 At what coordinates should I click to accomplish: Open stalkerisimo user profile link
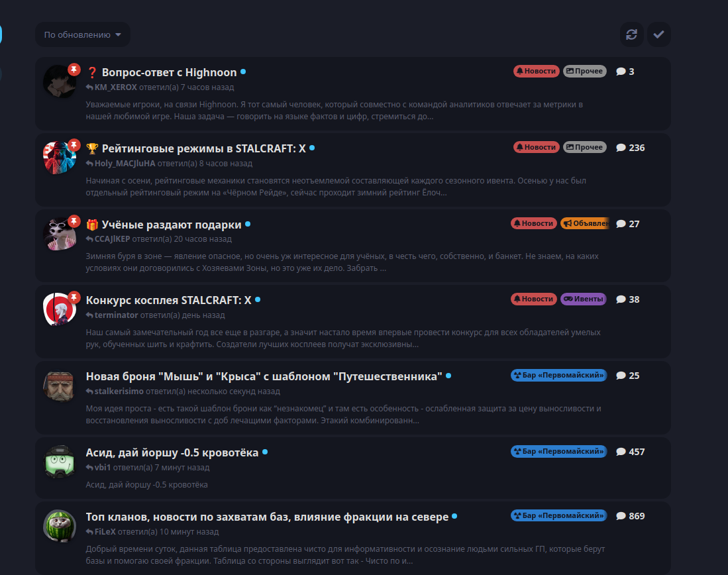(x=119, y=392)
